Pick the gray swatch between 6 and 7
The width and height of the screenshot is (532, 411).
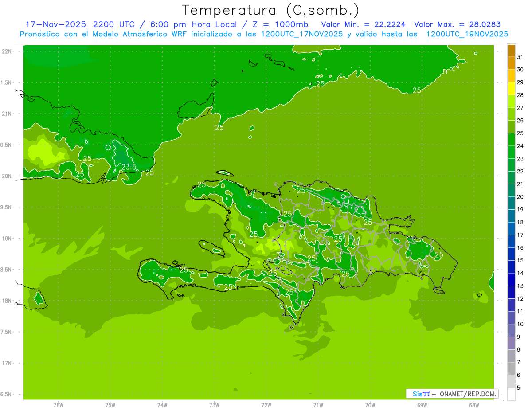pyautogui.click(x=511, y=369)
